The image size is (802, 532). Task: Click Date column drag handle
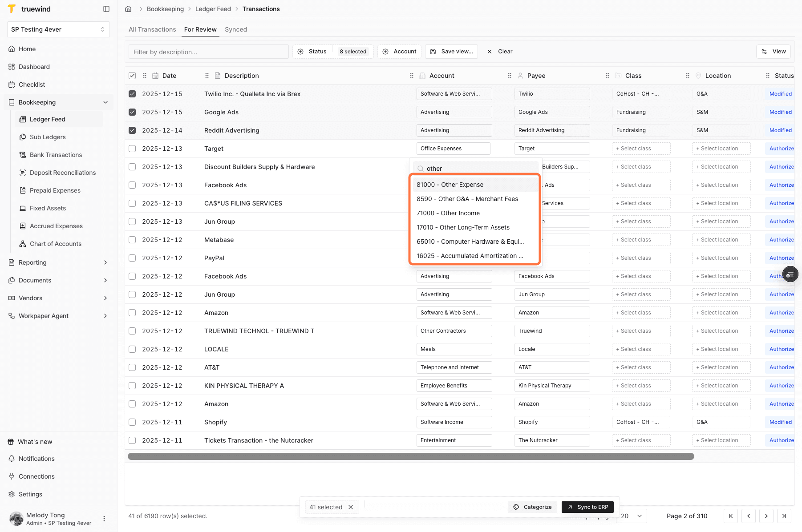click(145, 76)
